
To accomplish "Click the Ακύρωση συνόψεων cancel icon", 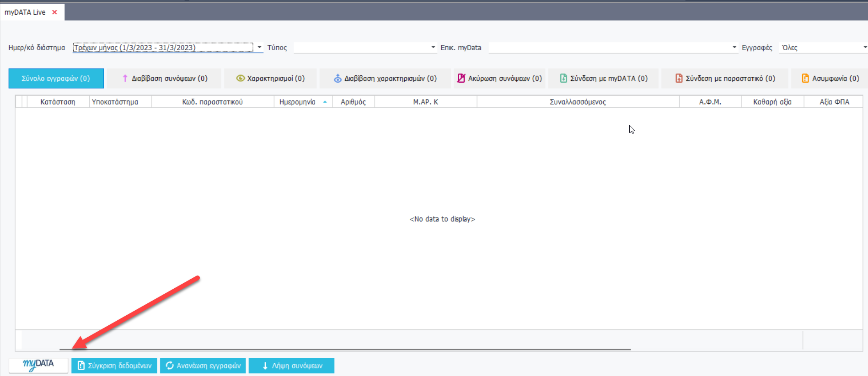I will click(461, 79).
